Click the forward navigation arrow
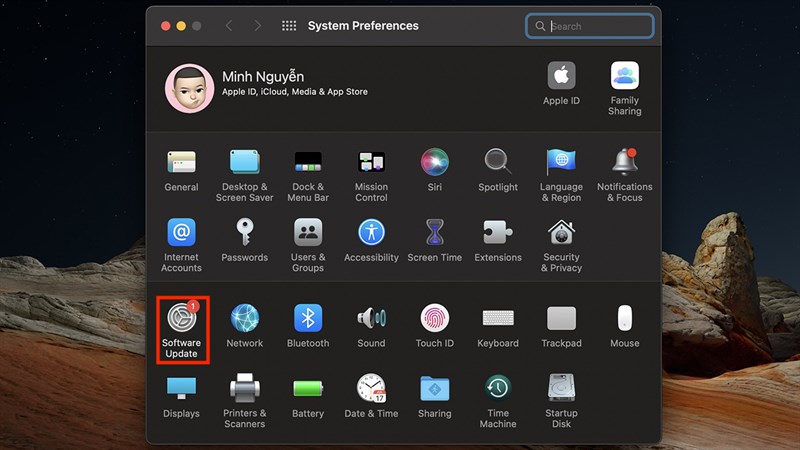The height and width of the screenshot is (450, 800). pos(258,26)
